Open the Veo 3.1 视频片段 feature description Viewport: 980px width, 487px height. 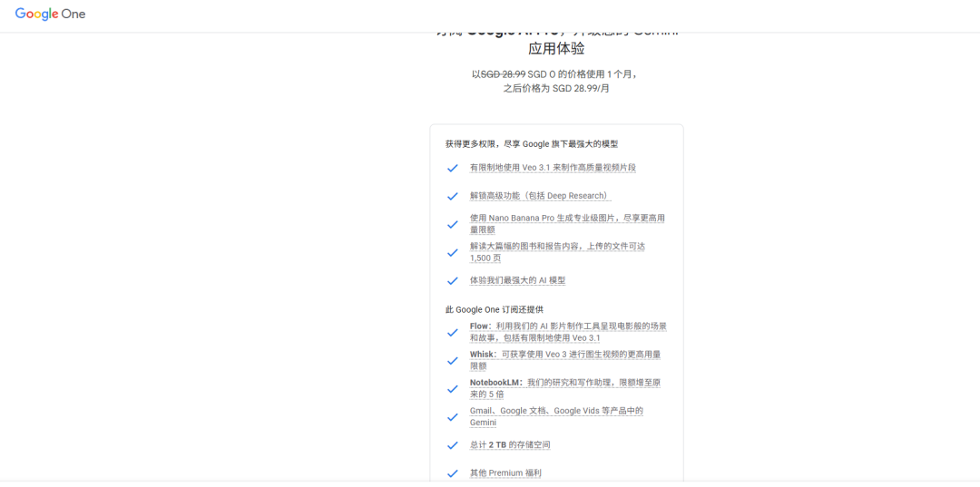(x=553, y=168)
